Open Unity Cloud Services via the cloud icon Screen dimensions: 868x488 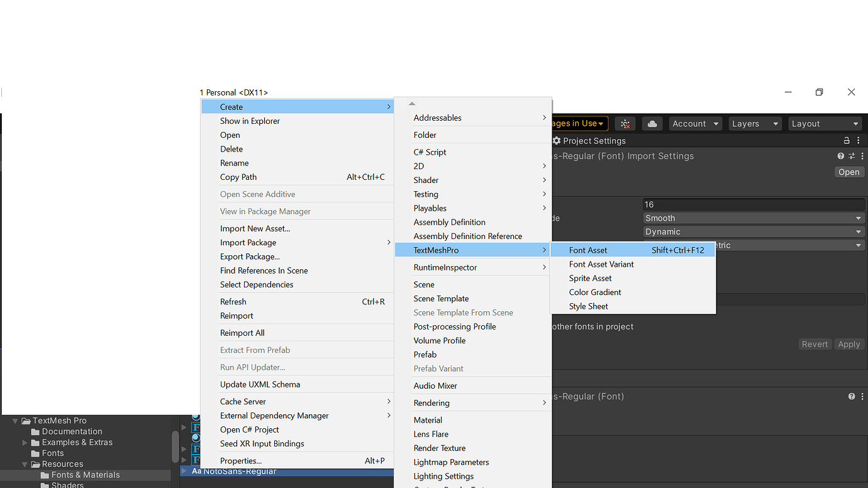click(x=652, y=123)
